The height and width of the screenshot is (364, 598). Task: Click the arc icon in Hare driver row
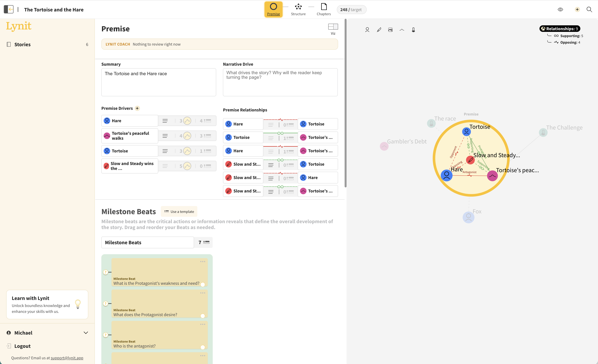(x=187, y=121)
